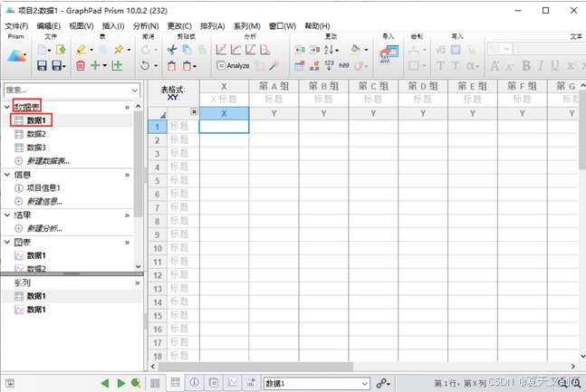586x392 pixels.
Task: Click row 5 header number
Action: pos(158,181)
